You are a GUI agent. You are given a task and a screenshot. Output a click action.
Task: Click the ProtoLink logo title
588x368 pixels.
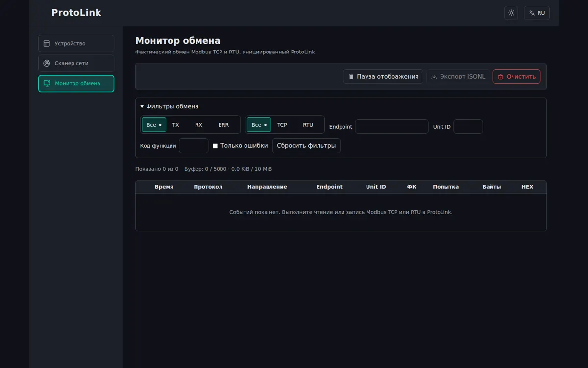point(76,13)
